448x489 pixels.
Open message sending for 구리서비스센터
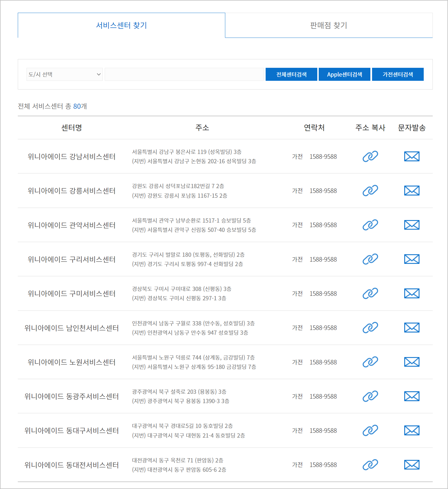click(x=412, y=259)
